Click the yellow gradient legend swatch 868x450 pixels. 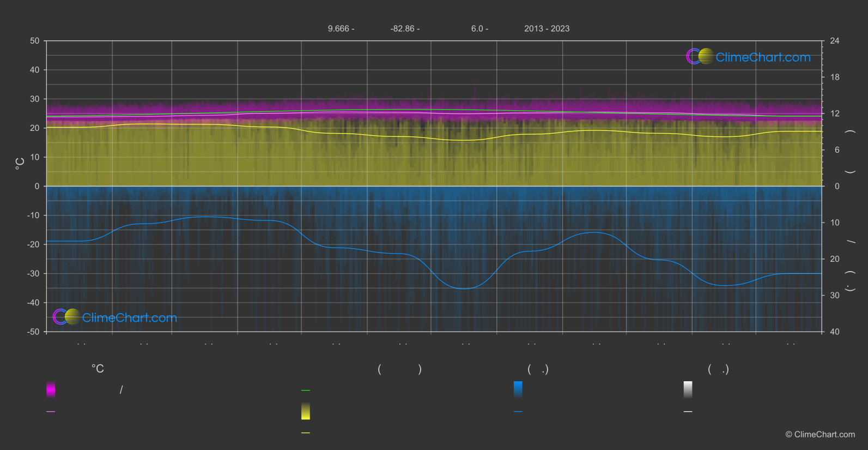pyautogui.click(x=306, y=411)
